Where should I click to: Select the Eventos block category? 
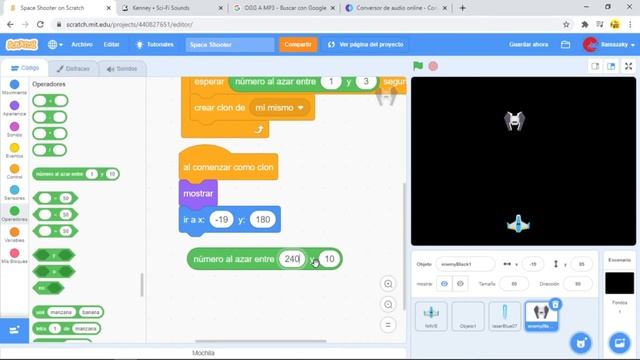click(14, 151)
